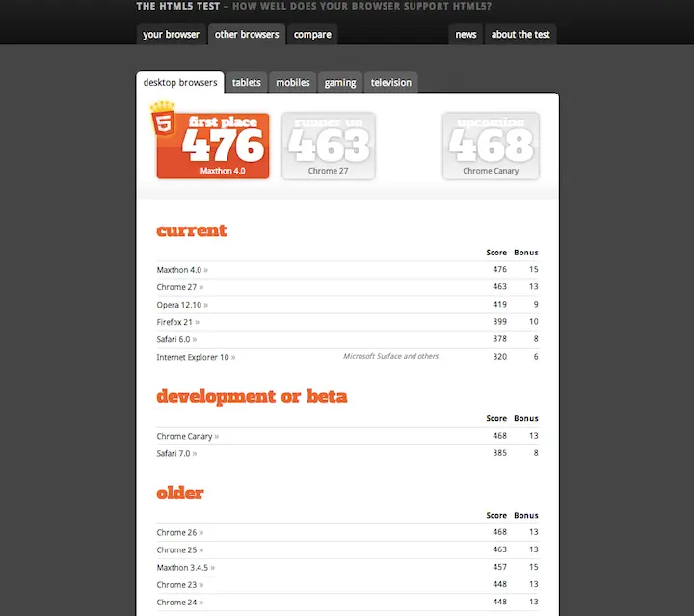Viewport: 694px width, 616px height.
Task: Open the Internet Explorer 10 details link
Action: tap(196, 357)
